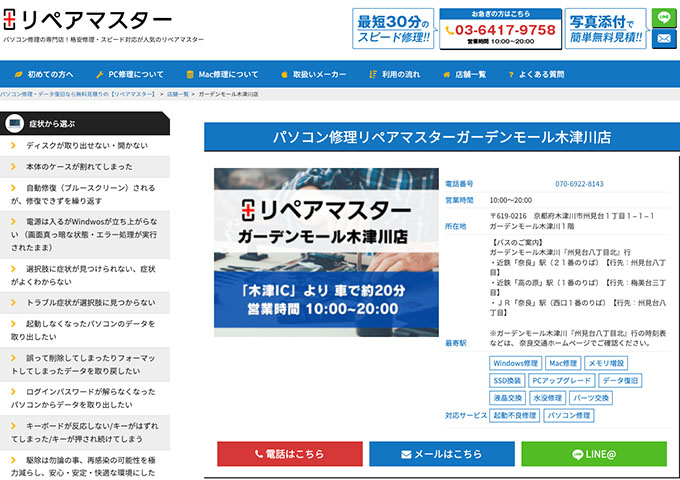
Task: Click the orange chevron beside ディスクが取り出せない
Action: click(x=13, y=146)
